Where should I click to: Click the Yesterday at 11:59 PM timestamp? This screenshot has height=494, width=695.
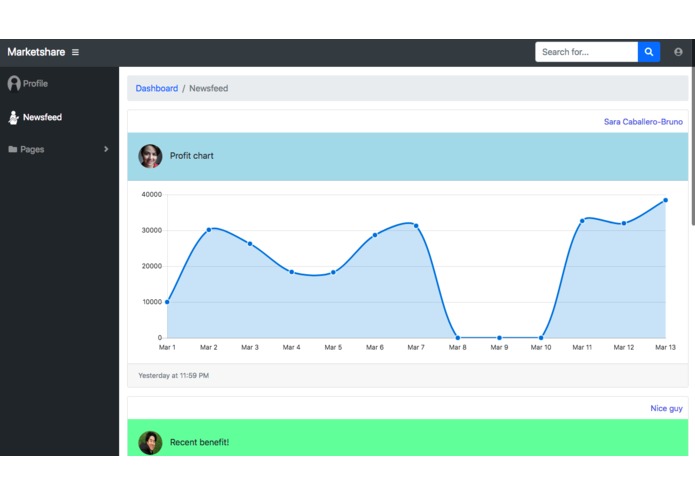[x=173, y=375]
